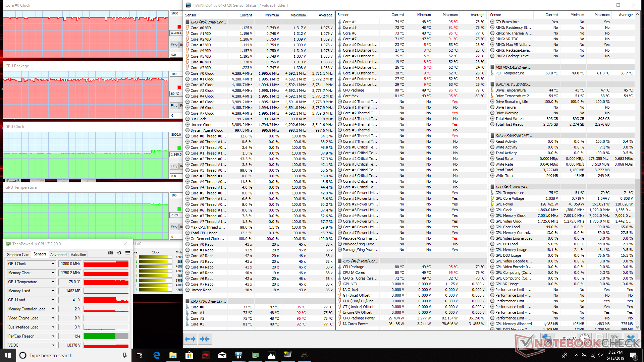Select the Bus Clock sensor row
644x362 pixels.
[x=259, y=119]
